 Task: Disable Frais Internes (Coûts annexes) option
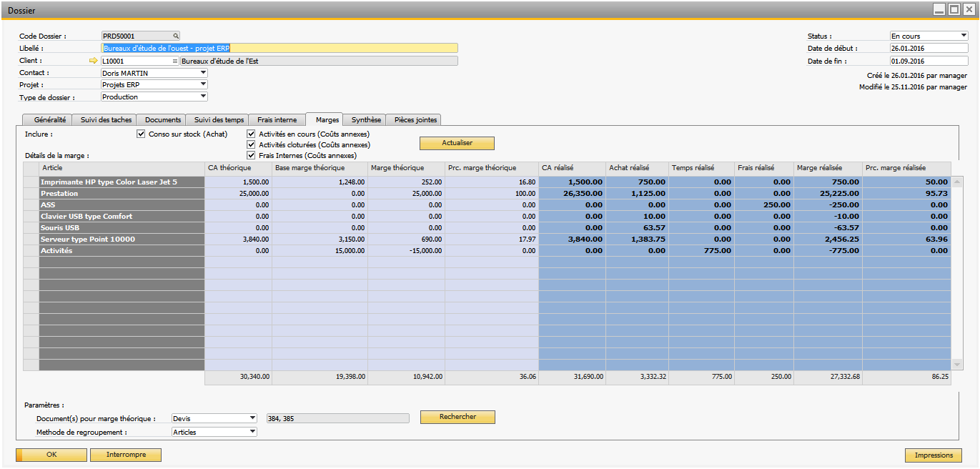point(251,155)
